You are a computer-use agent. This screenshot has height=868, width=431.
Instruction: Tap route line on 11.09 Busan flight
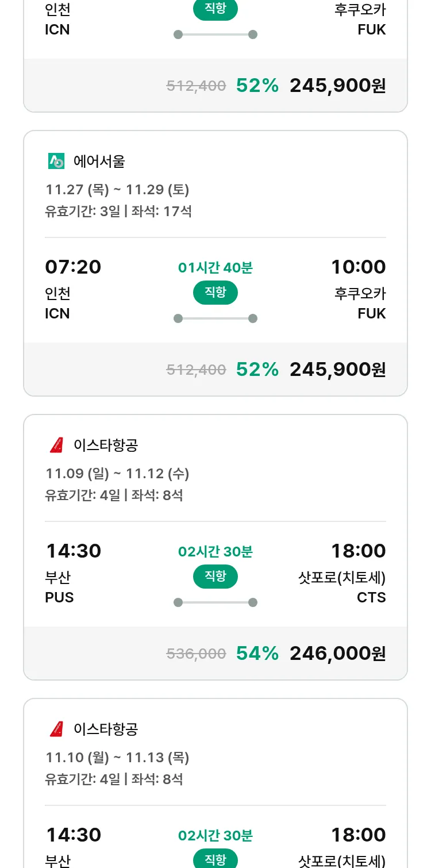pos(215,602)
